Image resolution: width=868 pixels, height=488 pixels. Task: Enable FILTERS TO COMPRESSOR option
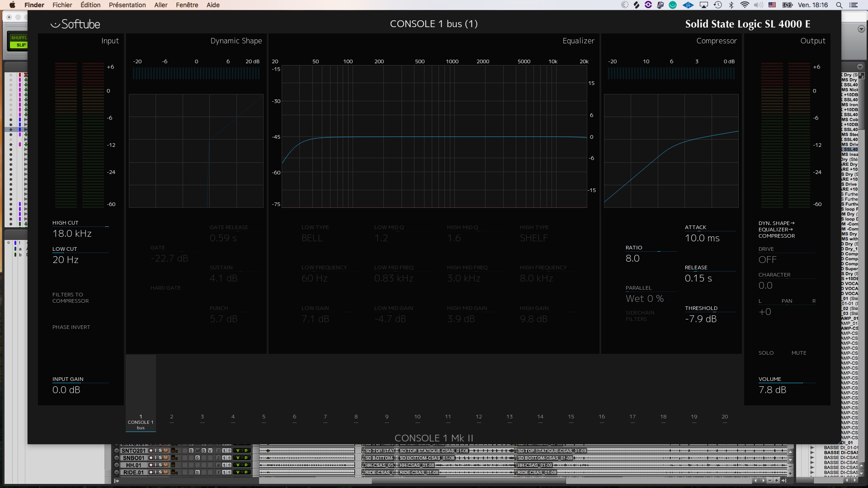pos(71,297)
